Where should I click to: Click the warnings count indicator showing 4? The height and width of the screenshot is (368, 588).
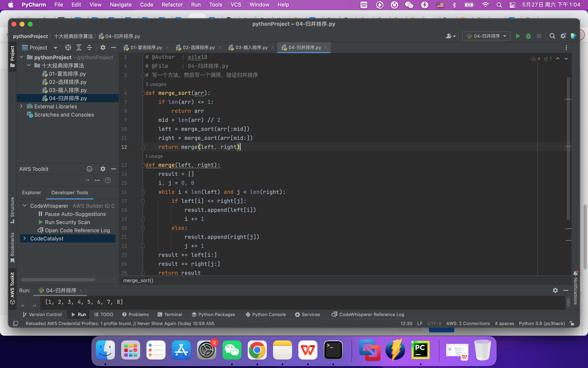536,58
